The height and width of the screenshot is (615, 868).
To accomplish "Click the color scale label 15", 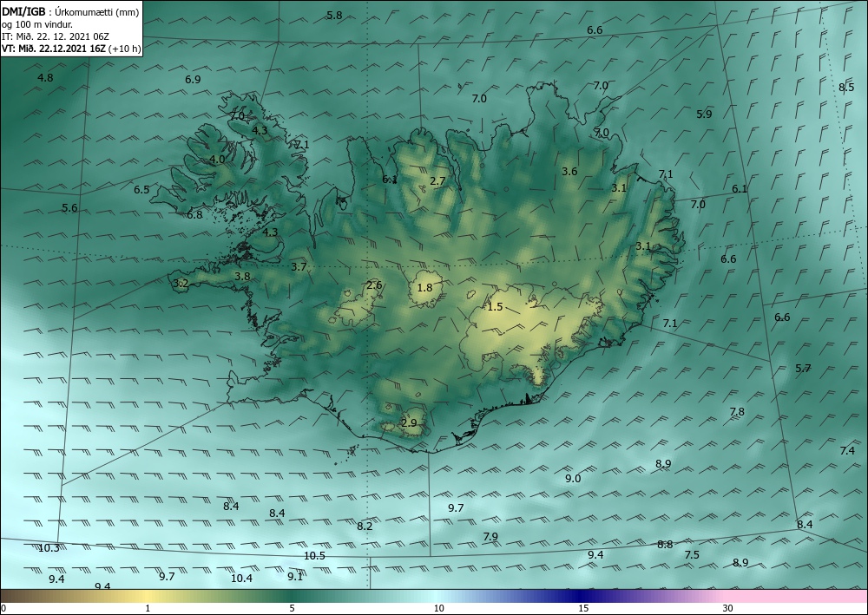I will [583, 609].
